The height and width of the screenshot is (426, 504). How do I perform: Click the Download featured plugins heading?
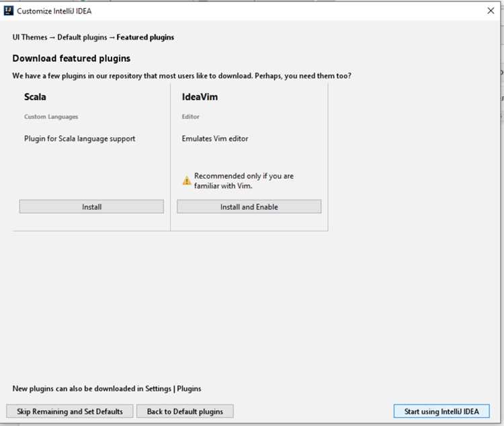[x=71, y=58]
